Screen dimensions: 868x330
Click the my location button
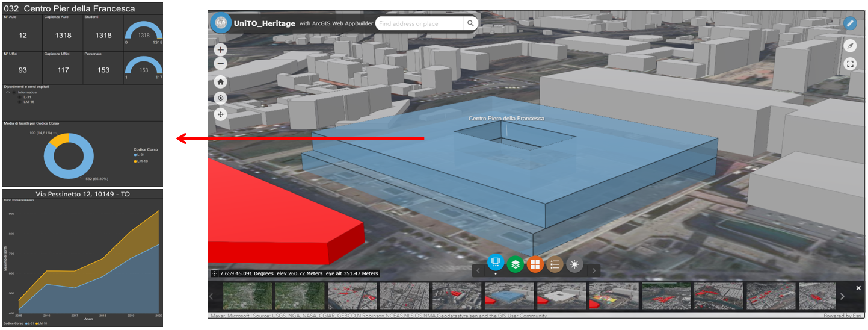(x=221, y=98)
